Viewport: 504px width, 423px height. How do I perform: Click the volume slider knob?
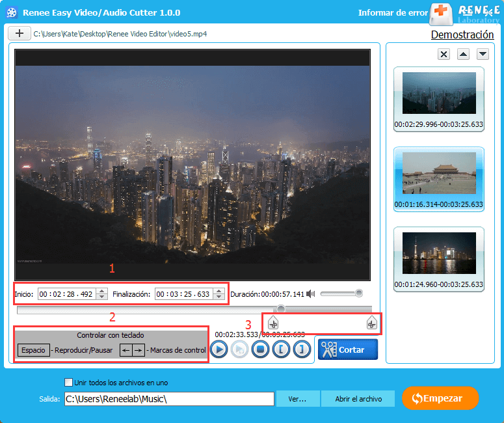359,293
